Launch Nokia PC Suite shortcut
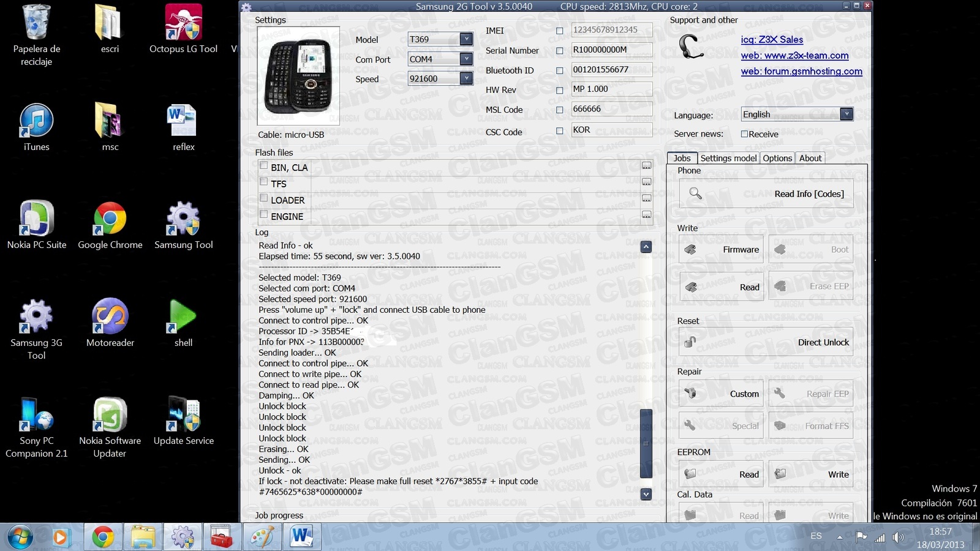This screenshot has height=551, width=980. point(36,225)
